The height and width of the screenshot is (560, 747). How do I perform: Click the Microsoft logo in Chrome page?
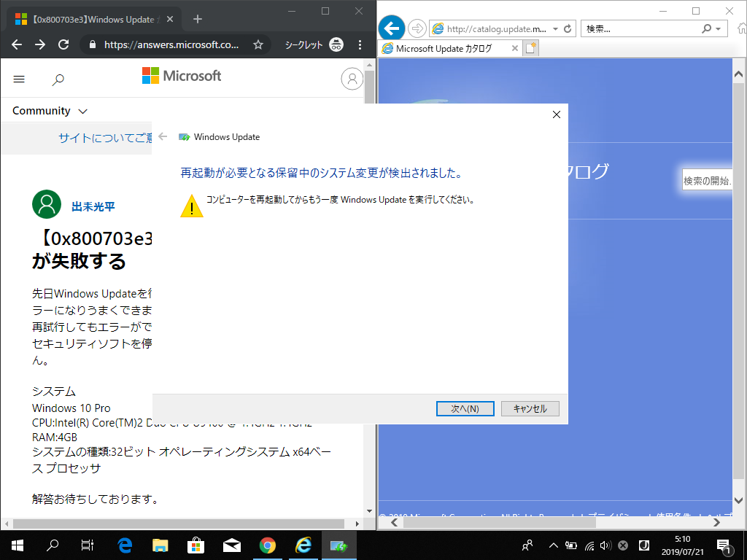[x=182, y=76]
